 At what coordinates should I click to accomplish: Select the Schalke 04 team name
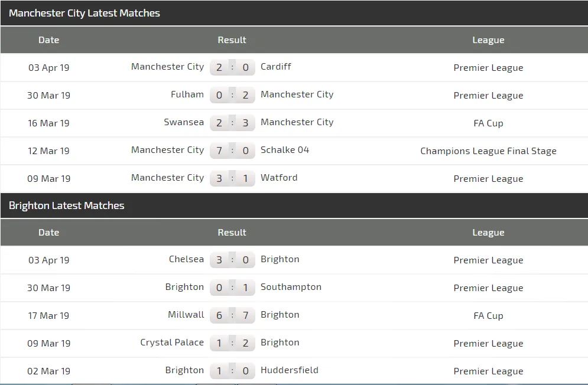click(x=284, y=150)
